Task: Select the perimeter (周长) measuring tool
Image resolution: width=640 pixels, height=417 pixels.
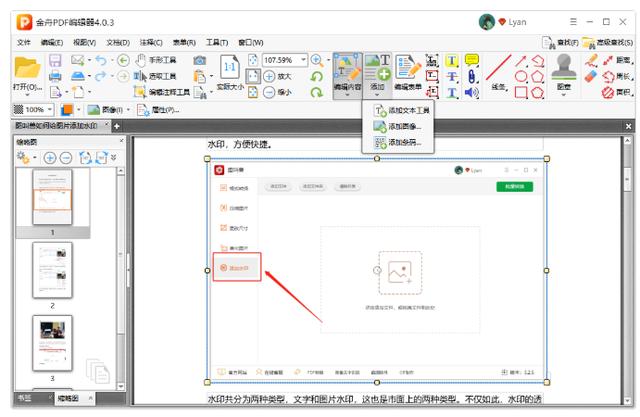Action: (617, 76)
